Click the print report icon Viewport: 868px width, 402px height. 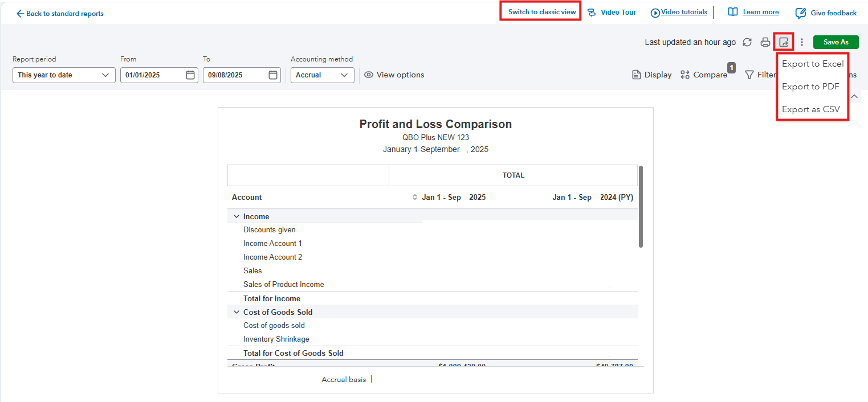point(765,42)
